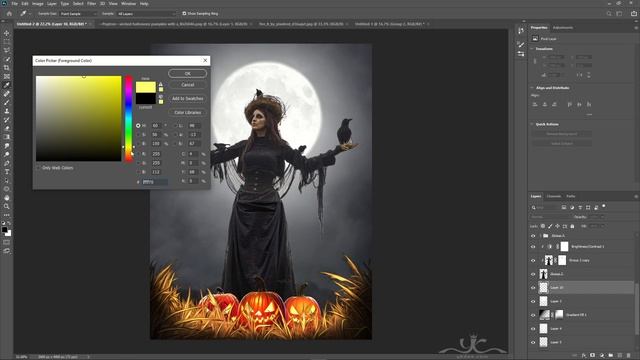The width and height of the screenshot is (640, 360).
Task: Collapse the Transform section in Properties
Action: tap(532, 49)
